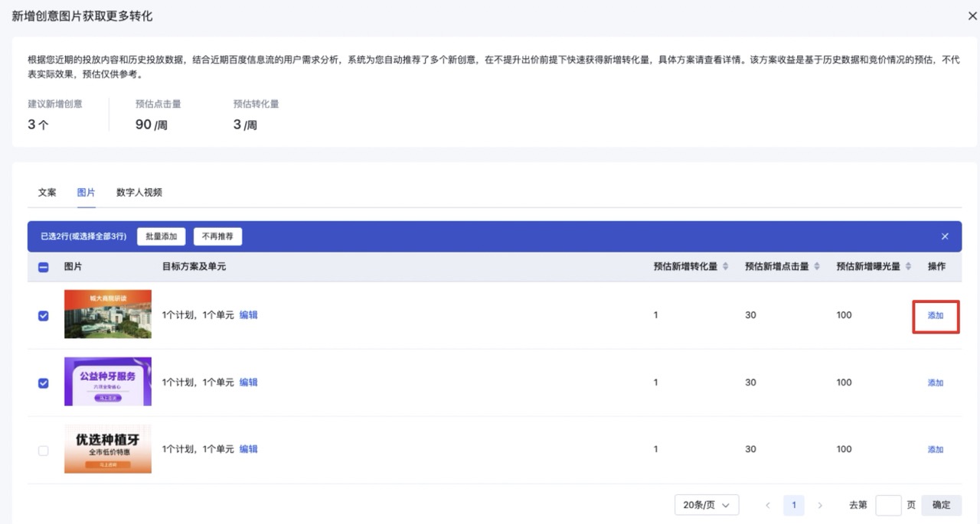
Task: Switch to the 数字人视频 tab
Action: point(139,193)
